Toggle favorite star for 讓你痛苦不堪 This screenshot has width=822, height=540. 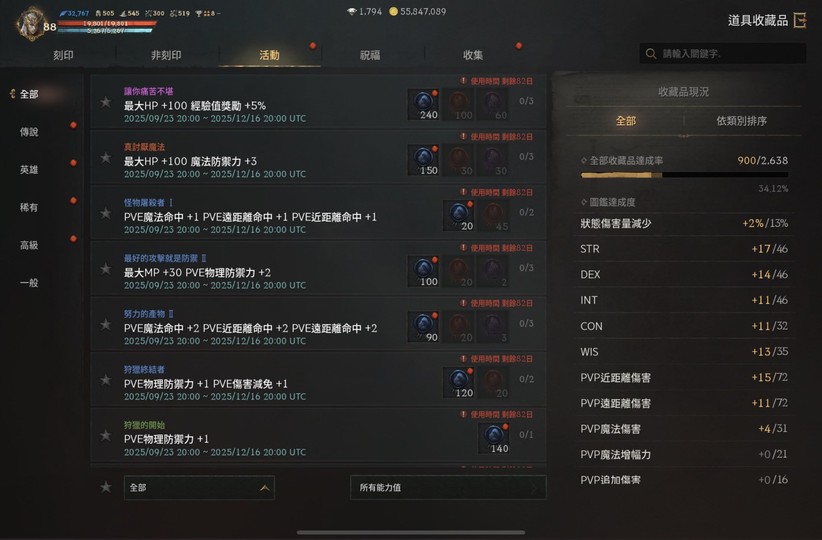[x=106, y=102]
